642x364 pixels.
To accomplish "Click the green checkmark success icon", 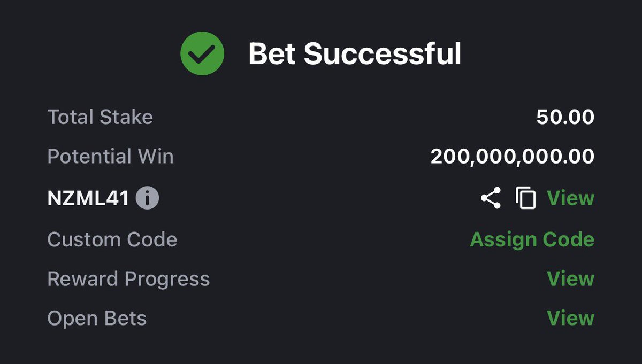I will 202,53.
